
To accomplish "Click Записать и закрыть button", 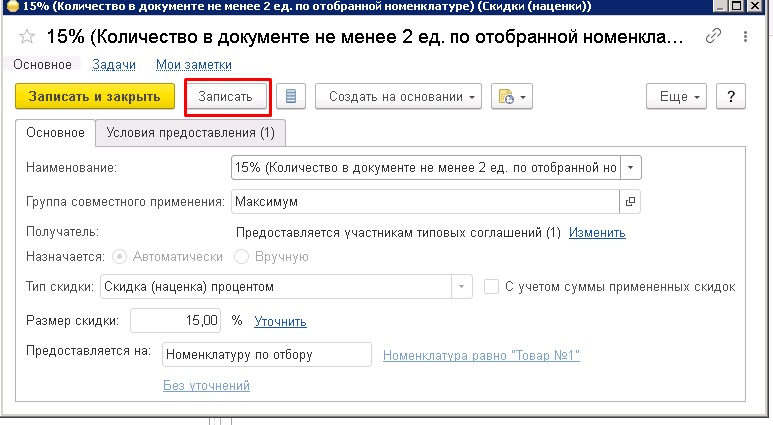I will pos(95,96).
